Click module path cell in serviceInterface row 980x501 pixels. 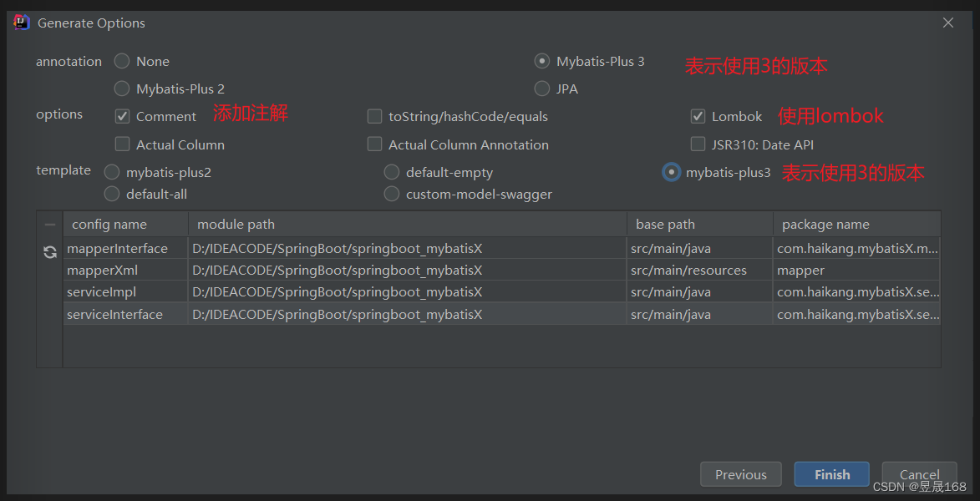tap(408, 314)
